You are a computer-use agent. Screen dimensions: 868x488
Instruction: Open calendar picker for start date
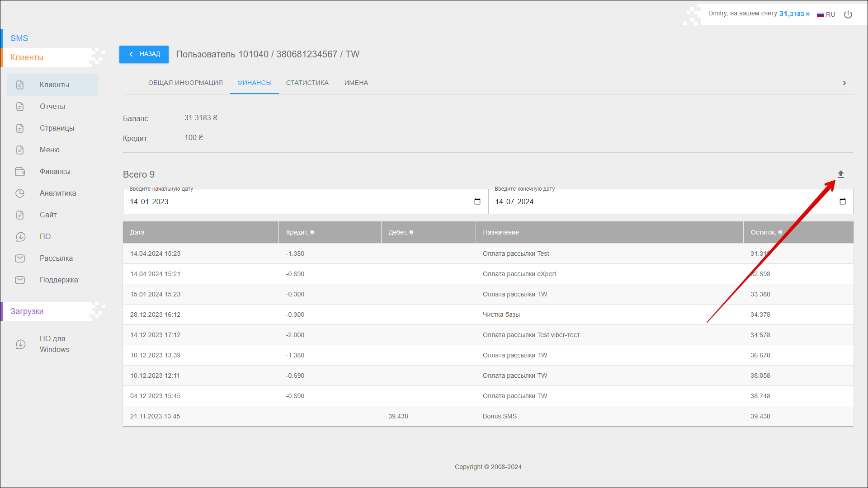pos(477,202)
